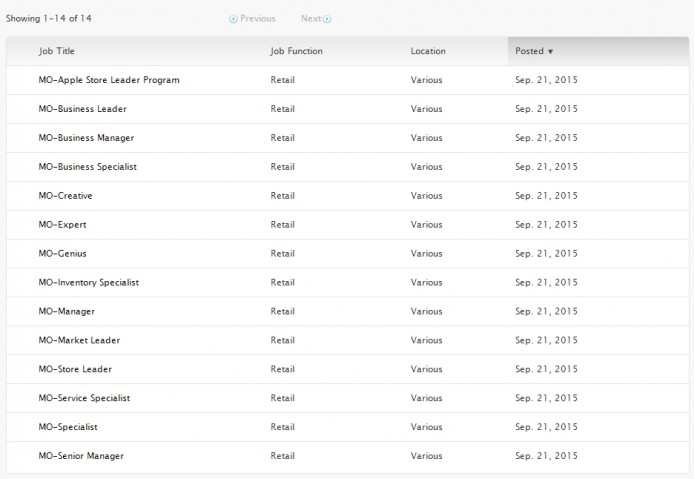The image size is (694, 479).
Task: View the MO-Service Specialist job
Action: point(84,399)
